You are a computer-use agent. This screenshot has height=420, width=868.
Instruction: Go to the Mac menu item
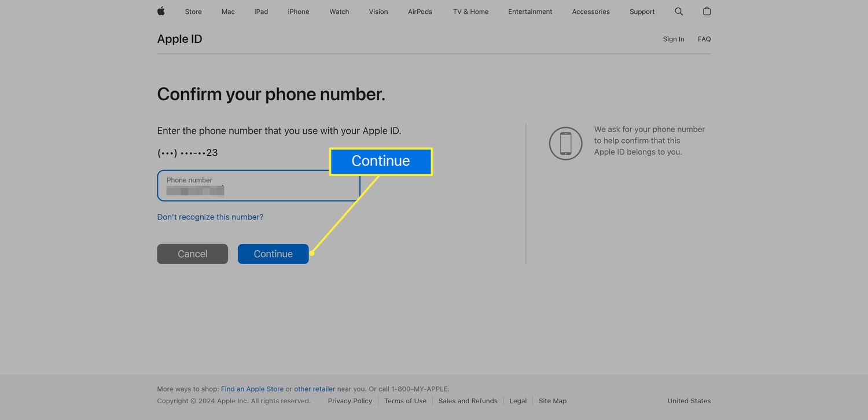coord(228,12)
